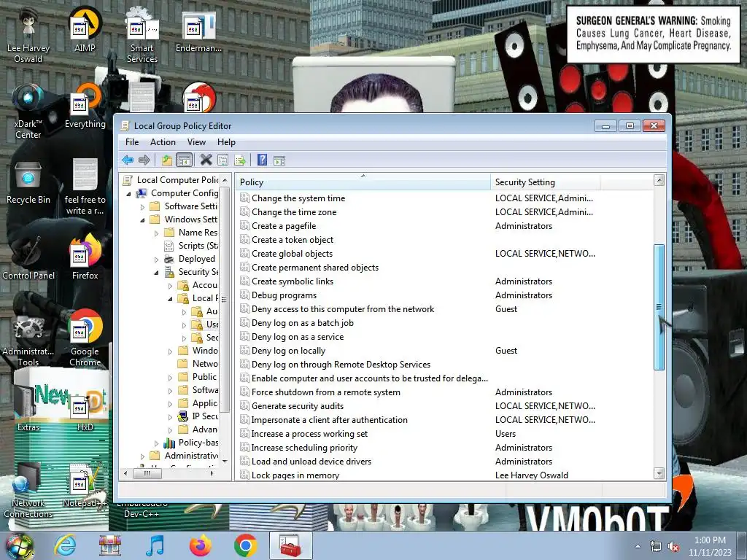Viewport: 747px width, 560px height.
Task: Expand the Name Resolution Policy node
Action: [156, 233]
